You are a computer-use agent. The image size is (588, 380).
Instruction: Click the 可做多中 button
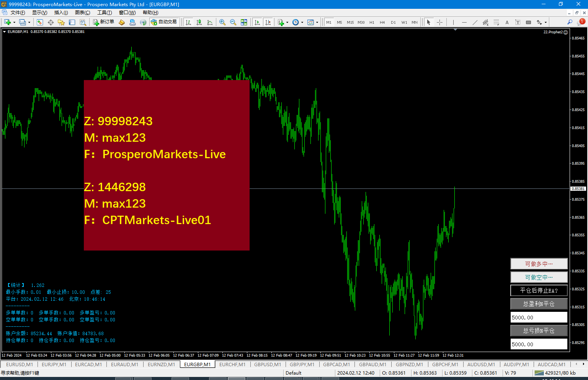click(539, 264)
